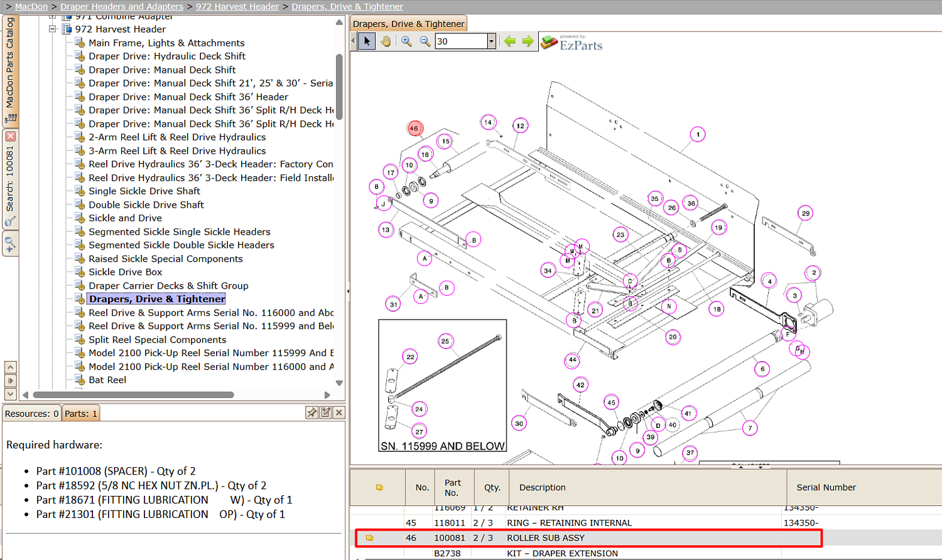Open the MacDon breadcrumb link

coord(31,6)
